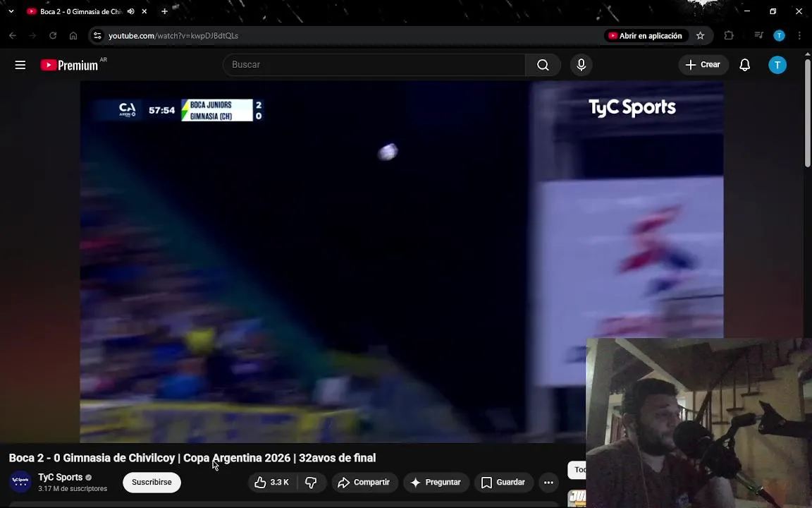Click Abrir en aplicación button
The width and height of the screenshot is (812, 508).
(x=646, y=36)
